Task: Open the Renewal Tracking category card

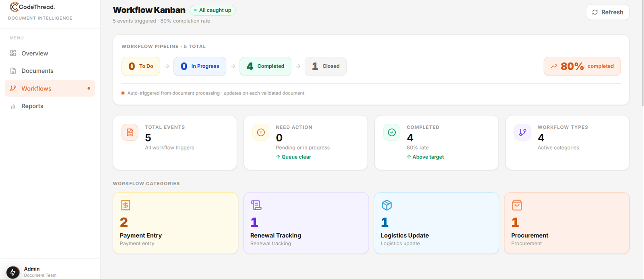Action: (306, 223)
